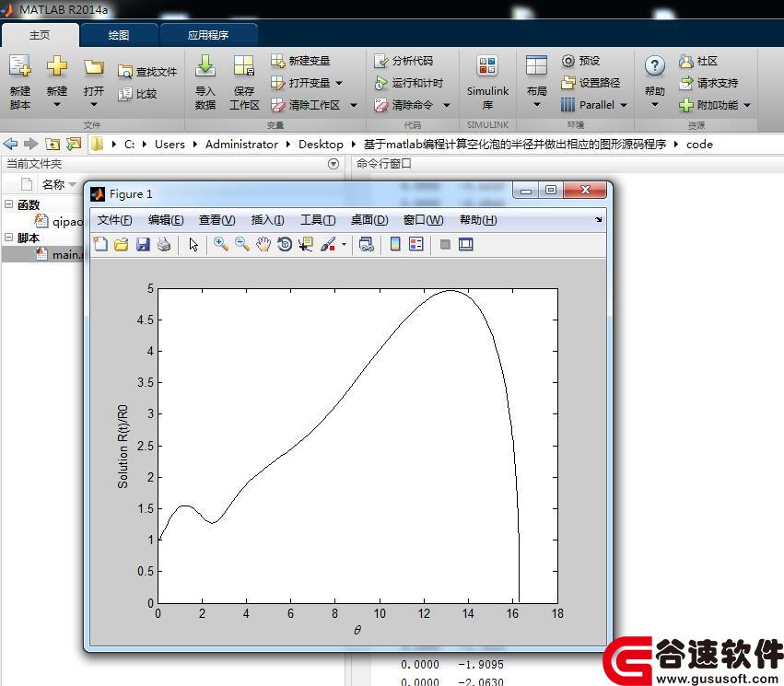Expand the New (新建) dropdown arrow
Viewport: 784px width, 686px height.
pos(56,105)
